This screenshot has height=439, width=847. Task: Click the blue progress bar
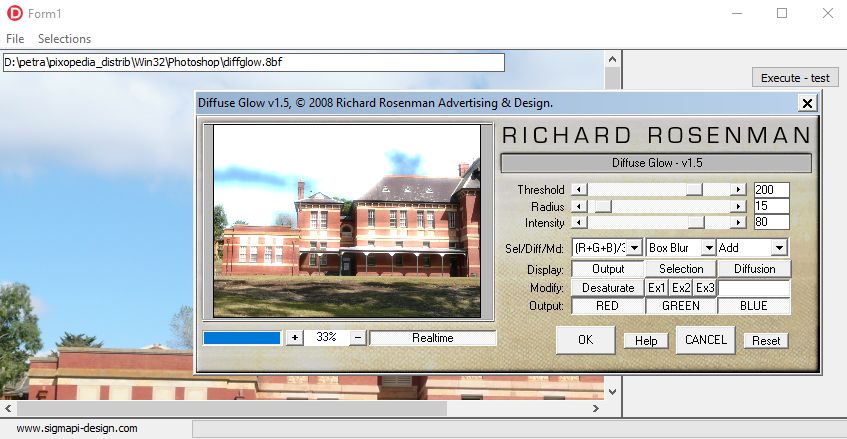(242, 338)
